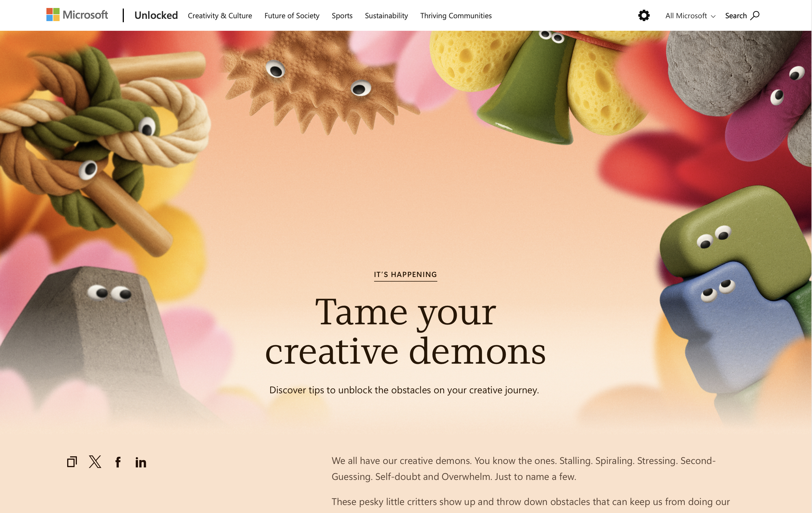
Task: Click the Microsoft logo
Action: 77,15
